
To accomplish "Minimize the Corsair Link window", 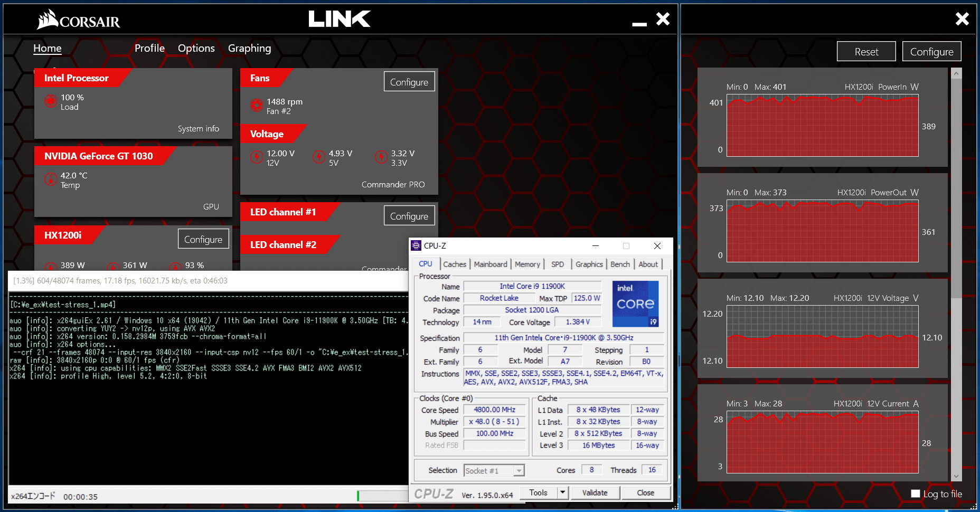I will pyautogui.click(x=639, y=24).
